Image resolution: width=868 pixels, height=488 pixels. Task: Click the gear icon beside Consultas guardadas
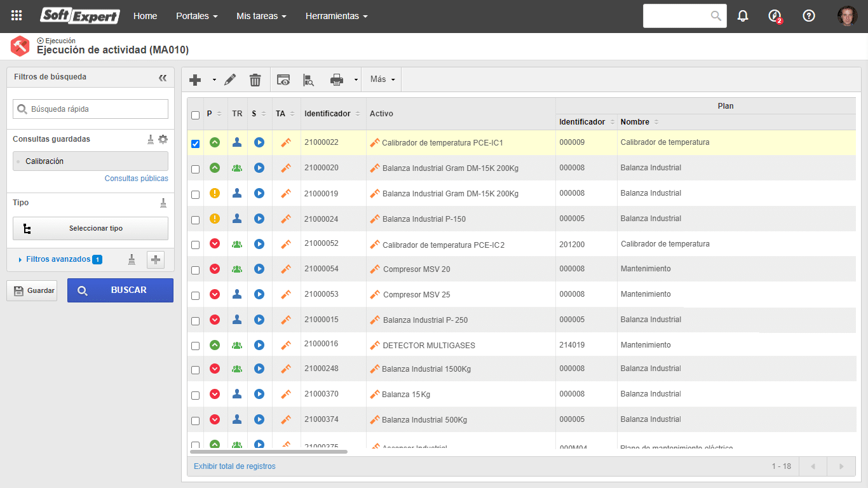[x=163, y=139]
